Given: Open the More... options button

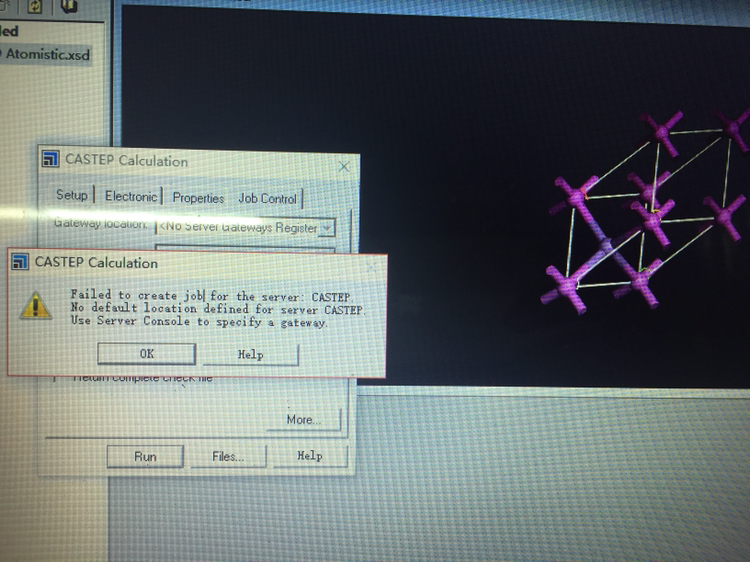Looking at the screenshot, I should pos(304,419).
